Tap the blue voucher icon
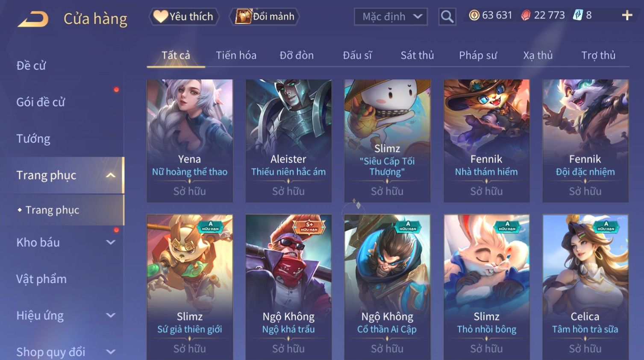Screen dimensions: 644x360 (x=578, y=15)
